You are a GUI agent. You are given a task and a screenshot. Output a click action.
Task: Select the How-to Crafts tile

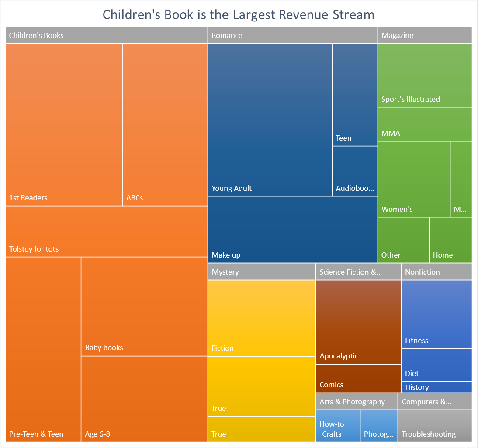pos(338,426)
